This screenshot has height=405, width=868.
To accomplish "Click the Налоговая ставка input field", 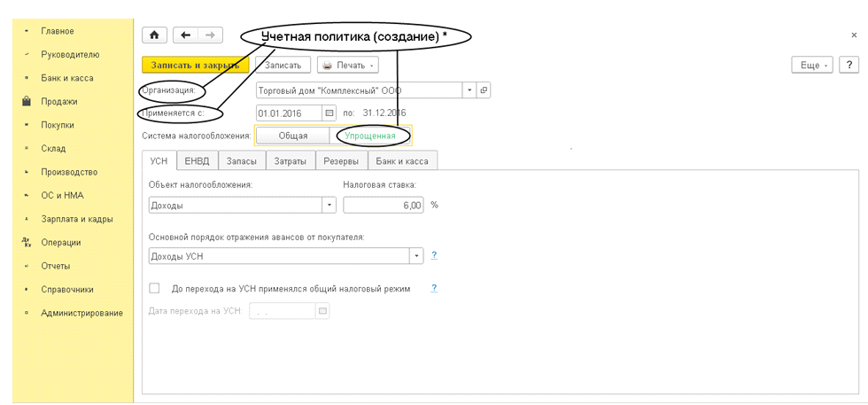I will (384, 205).
